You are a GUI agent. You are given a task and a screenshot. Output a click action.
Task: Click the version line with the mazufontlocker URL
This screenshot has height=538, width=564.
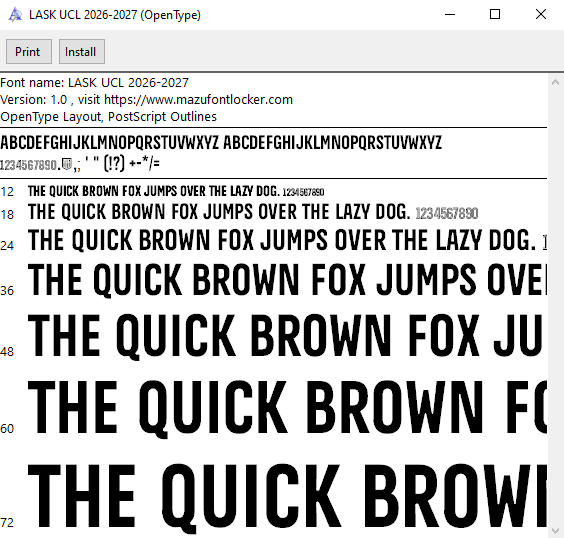(146, 100)
